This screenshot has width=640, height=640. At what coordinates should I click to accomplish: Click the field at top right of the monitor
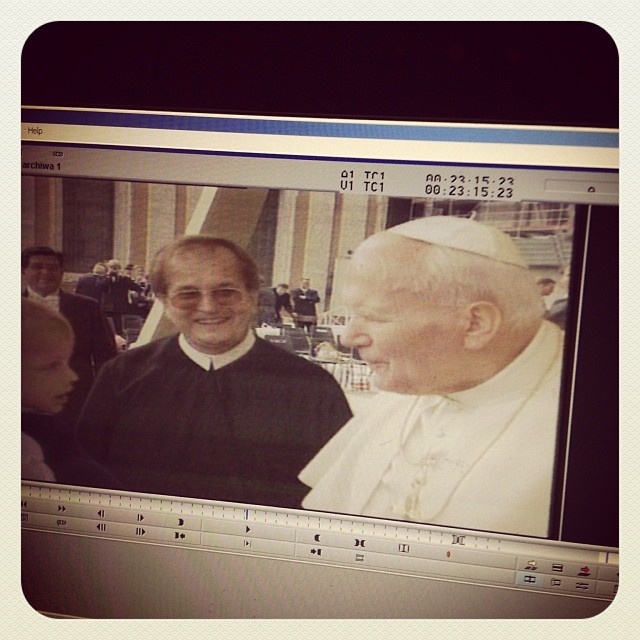[581, 187]
